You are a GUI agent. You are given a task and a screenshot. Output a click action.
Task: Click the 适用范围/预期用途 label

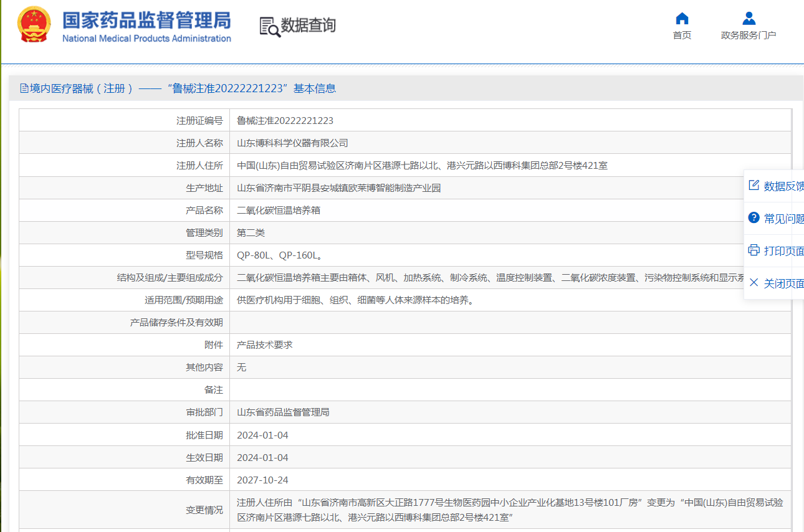tap(184, 300)
